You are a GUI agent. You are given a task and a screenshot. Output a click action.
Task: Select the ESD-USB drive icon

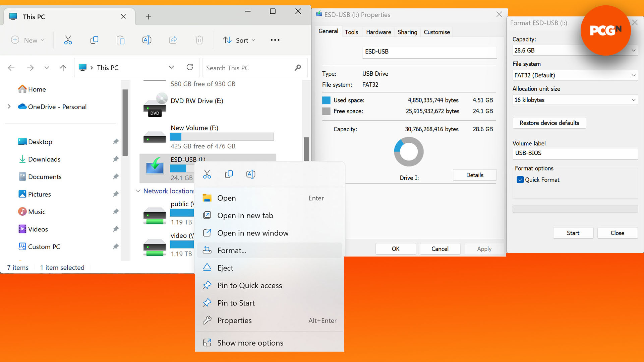tap(155, 166)
